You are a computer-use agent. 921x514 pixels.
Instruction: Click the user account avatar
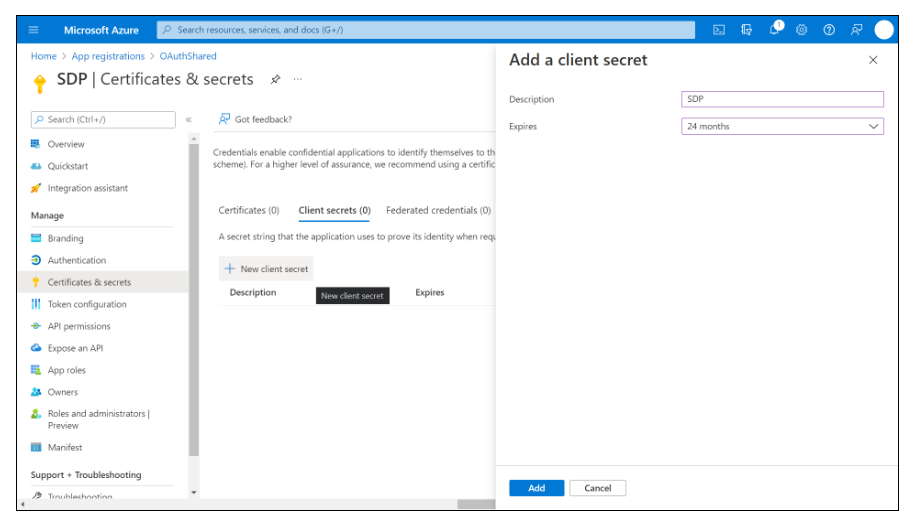coord(884,30)
